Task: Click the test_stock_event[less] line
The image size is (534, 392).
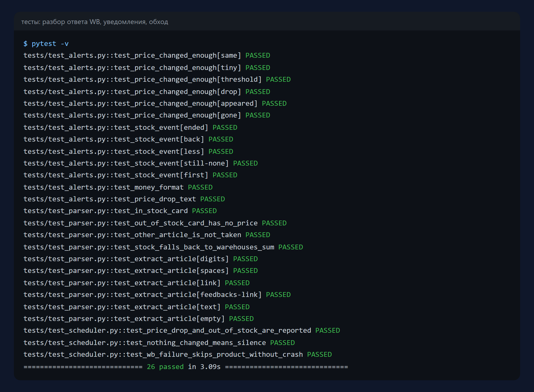Action: [128, 151]
